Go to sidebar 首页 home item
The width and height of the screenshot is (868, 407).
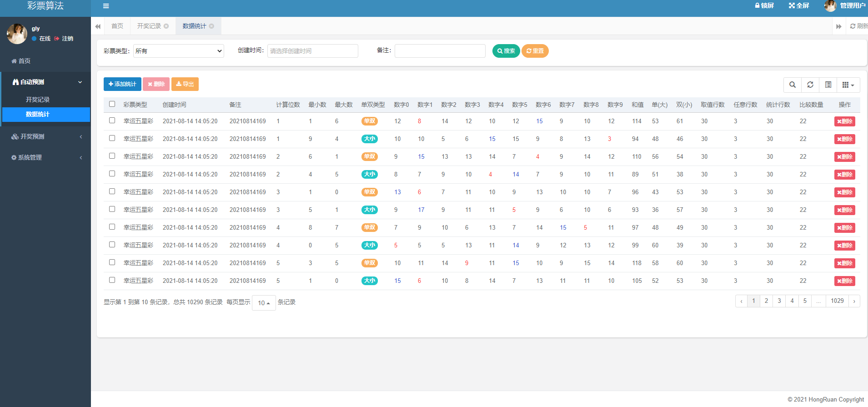[x=21, y=61]
